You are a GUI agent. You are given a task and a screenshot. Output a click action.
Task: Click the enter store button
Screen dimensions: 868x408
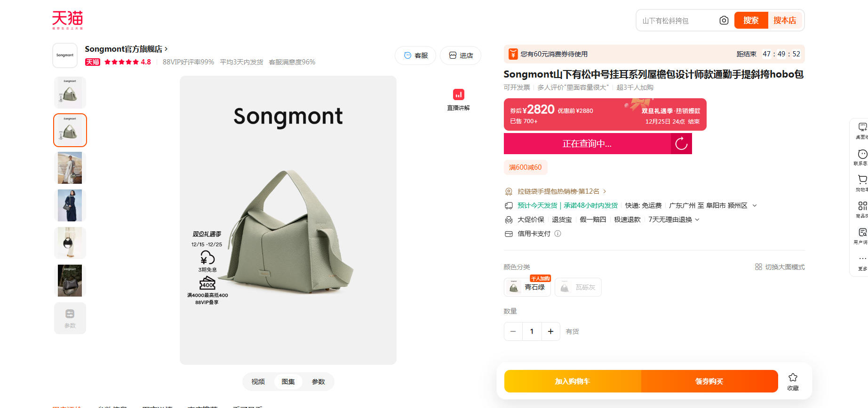click(x=461, y=55)
